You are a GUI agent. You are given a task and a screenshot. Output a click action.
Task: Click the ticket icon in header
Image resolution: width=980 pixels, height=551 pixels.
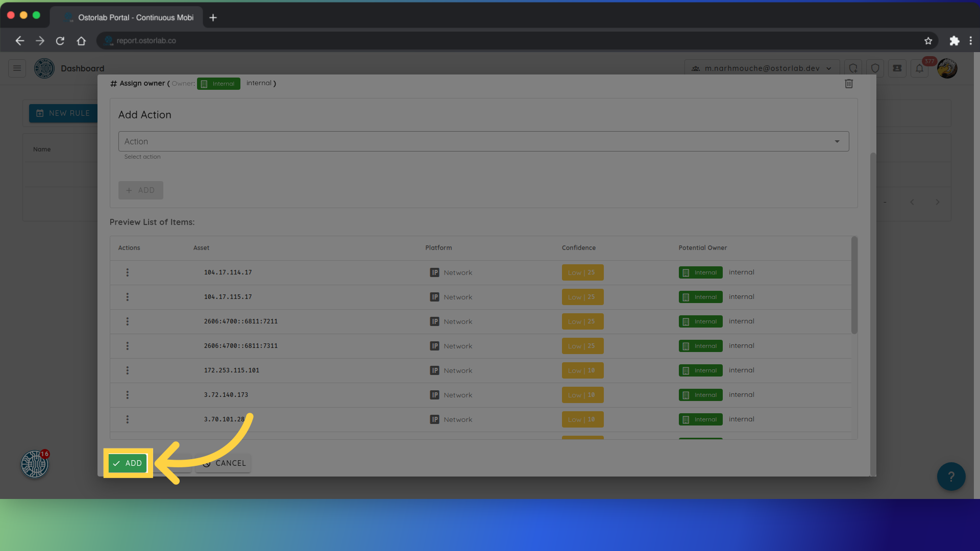click(x=897, y=68)
